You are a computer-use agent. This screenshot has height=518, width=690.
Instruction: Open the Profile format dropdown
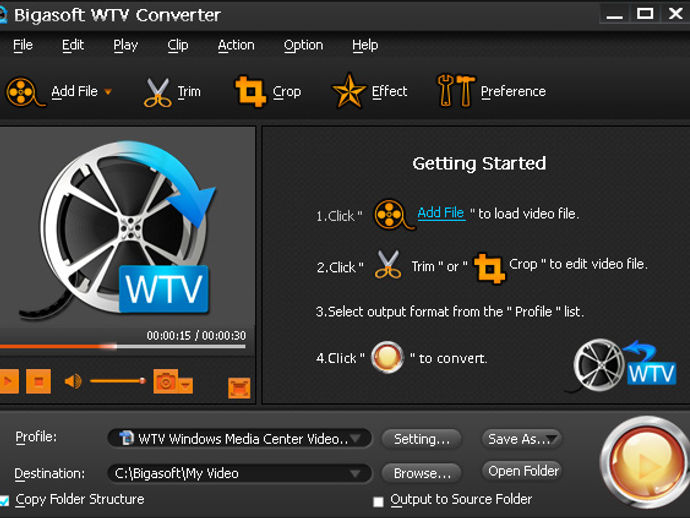point(239,438)
